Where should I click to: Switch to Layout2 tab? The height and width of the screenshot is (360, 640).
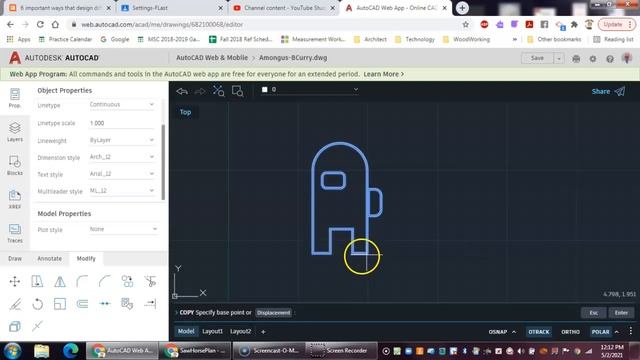click(x=240, y=331)
